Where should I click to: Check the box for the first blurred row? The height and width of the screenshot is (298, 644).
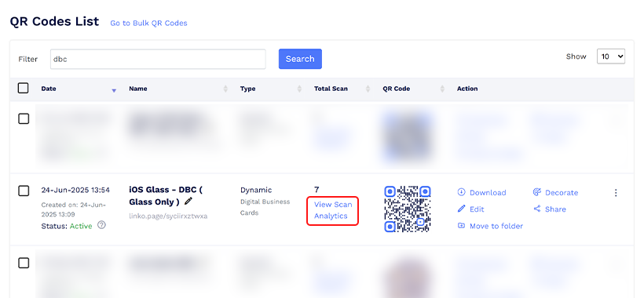24,119
